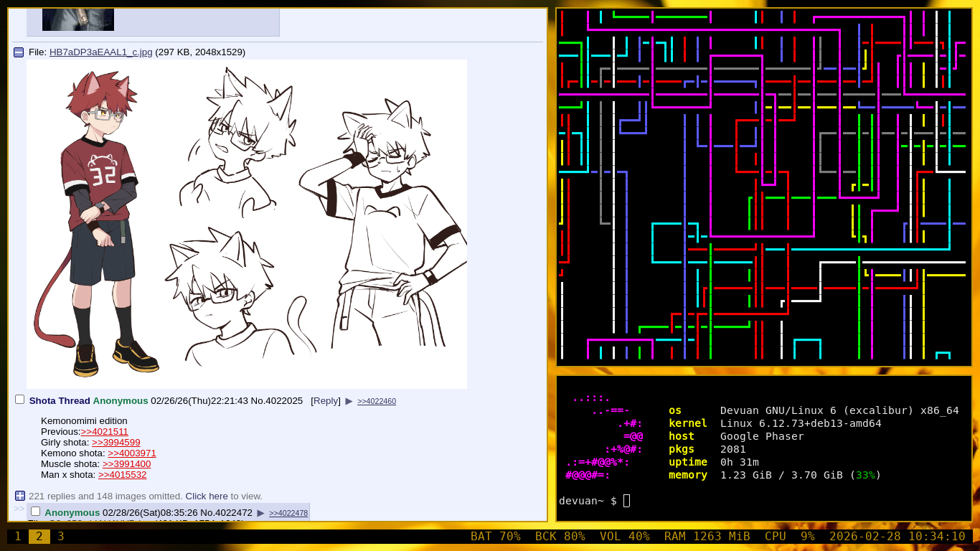The width and height of the screenshot is (980, 551).
Task: Open previous thread link >>4021511
Action: pyautogui.click(x=105, y=432)
